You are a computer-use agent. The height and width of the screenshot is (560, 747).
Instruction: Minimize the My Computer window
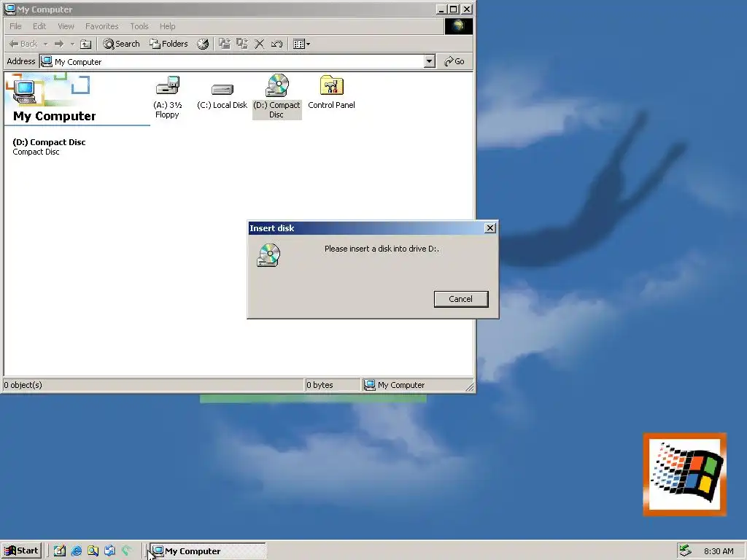click(441, 9)
